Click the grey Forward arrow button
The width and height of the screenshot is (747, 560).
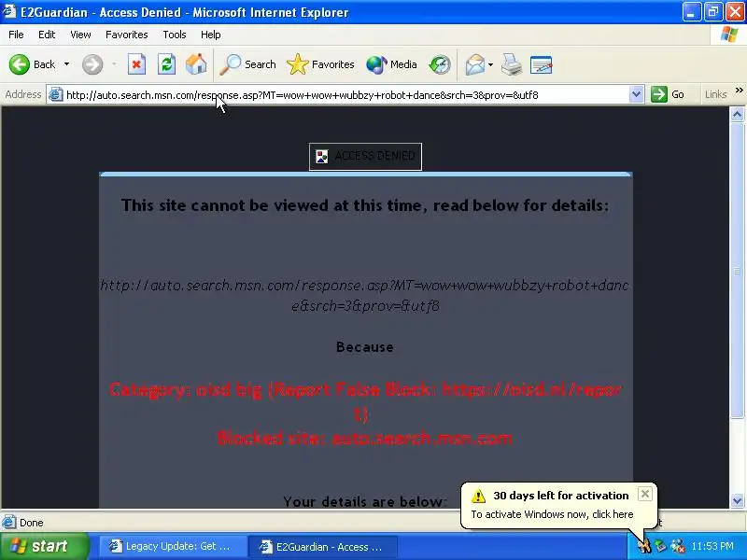tap(92, 64)
